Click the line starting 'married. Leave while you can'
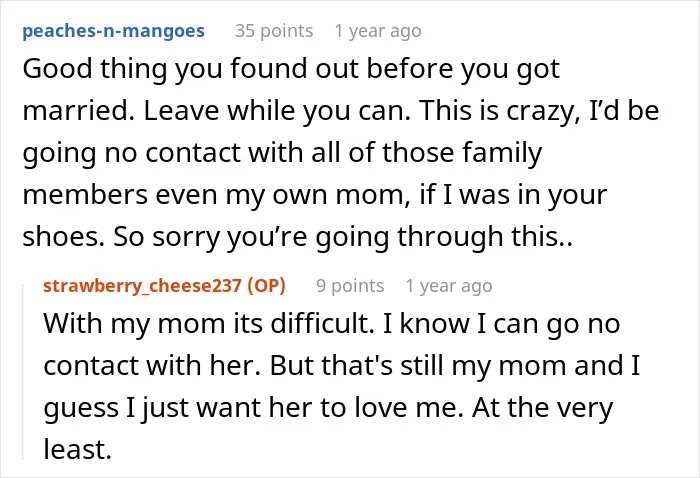 pos(341,111)
